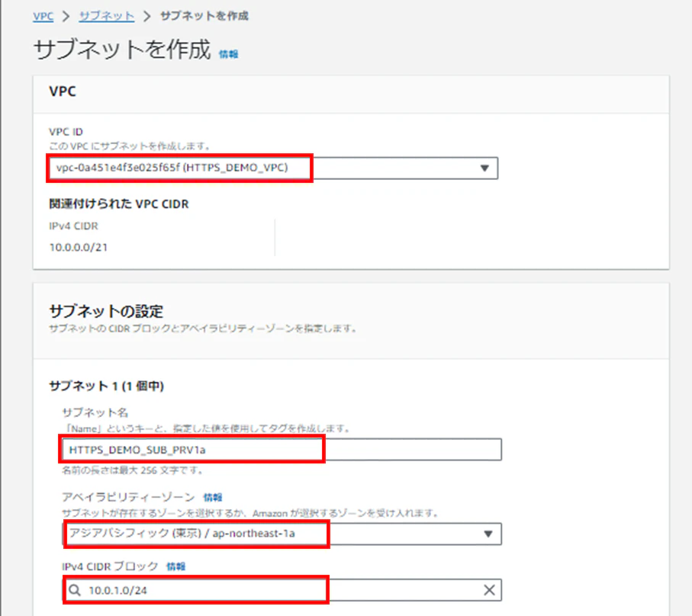Open the サブネット breadcrumb link
The image size is (692, 616).
(106, 16)
